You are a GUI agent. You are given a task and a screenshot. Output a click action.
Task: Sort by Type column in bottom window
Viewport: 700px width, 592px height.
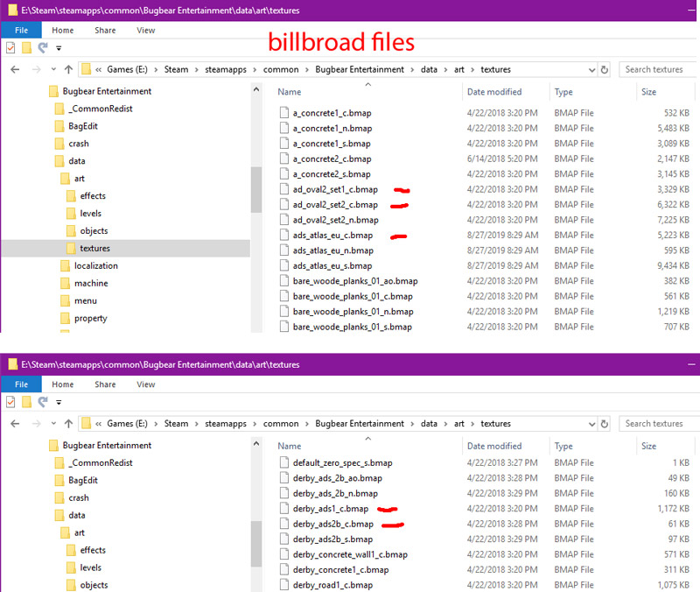pyautogui.click(x=563, y=446)
